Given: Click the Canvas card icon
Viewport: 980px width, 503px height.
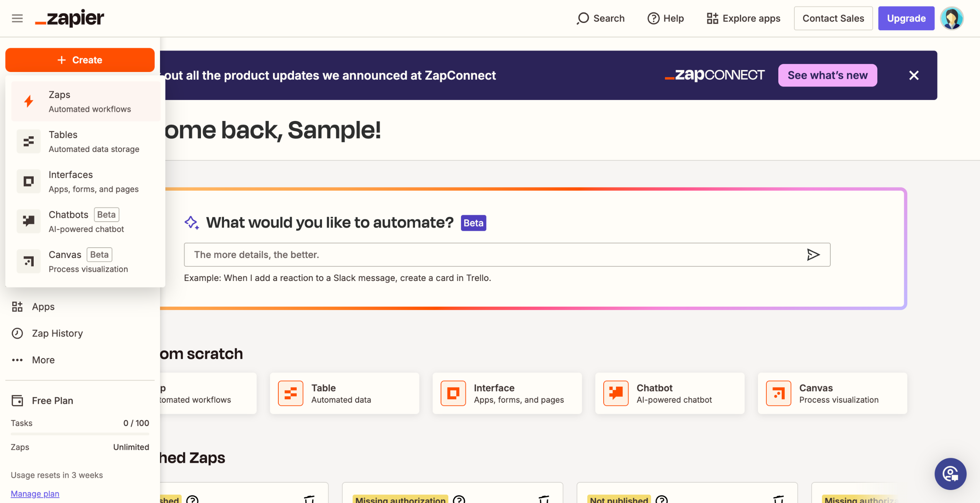Looking at the screenshot, I should (x=778, y=393).
